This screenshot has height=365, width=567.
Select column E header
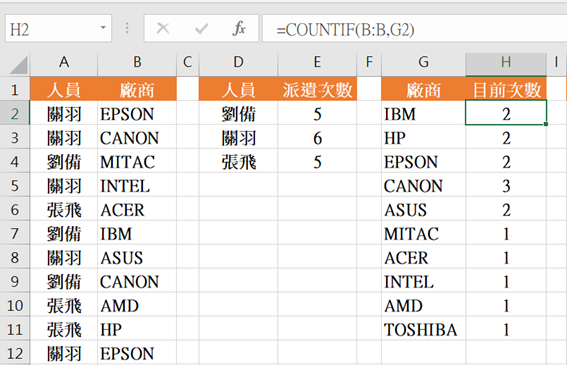317,63
